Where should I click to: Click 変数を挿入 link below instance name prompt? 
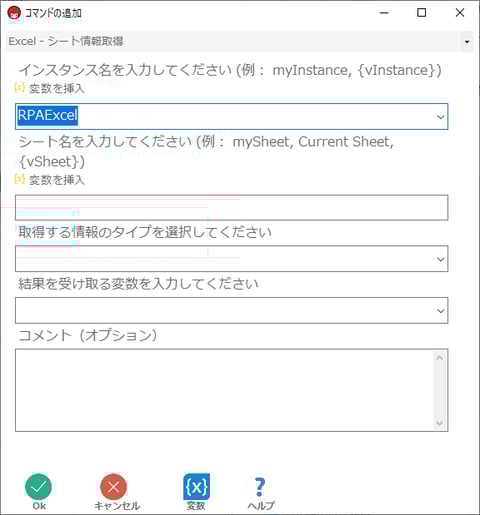[57, 89]
